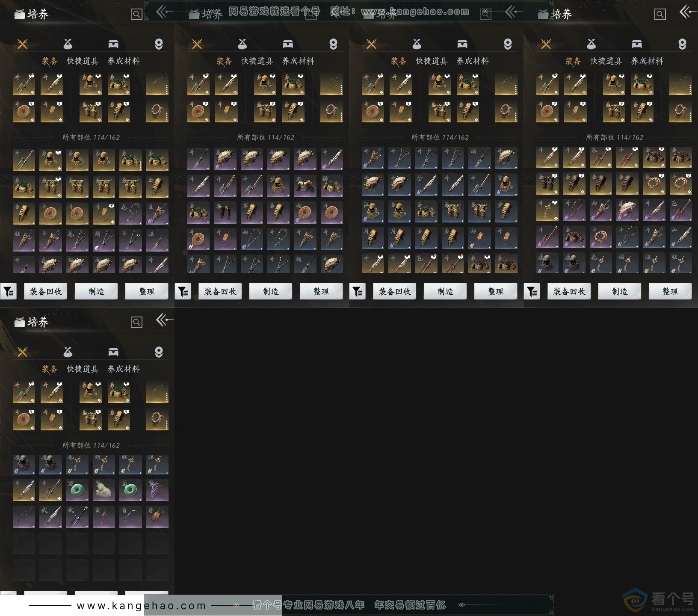Select chest category icon in second panel

pyautogui.click(x=288, y=44)
